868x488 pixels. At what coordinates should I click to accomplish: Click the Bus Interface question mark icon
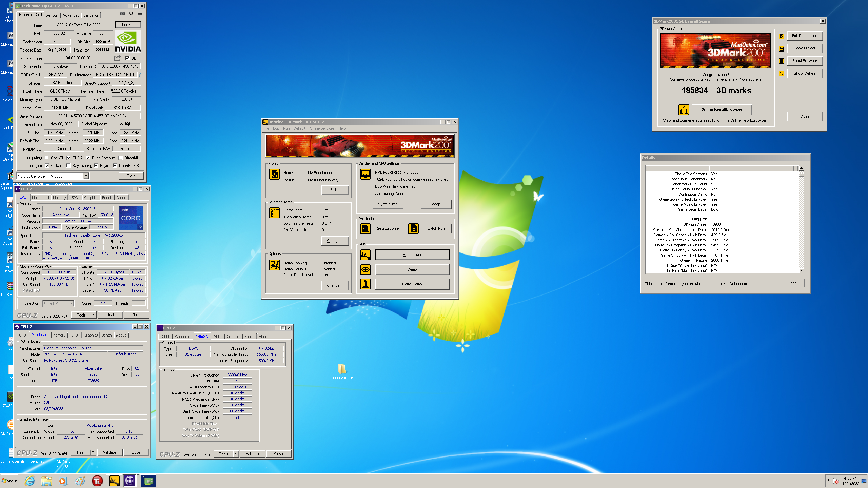pos(139,75)
